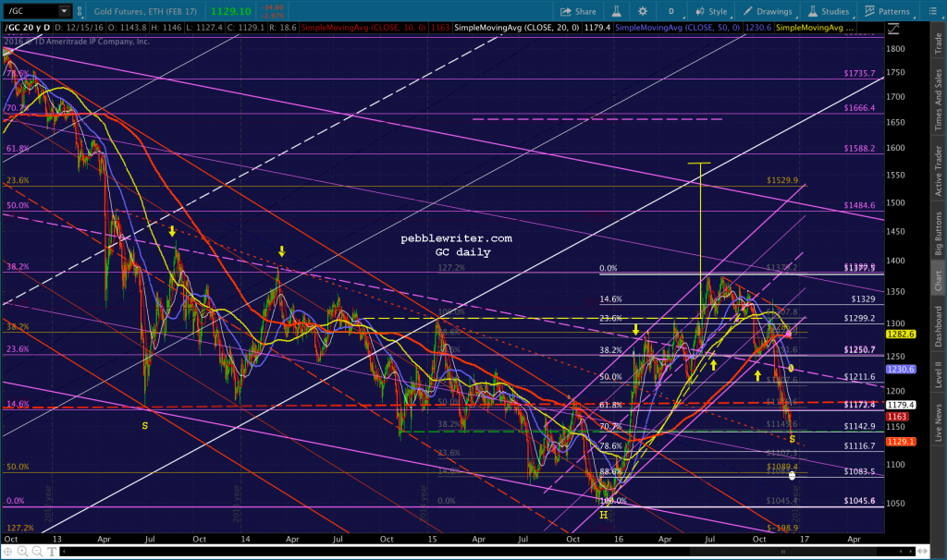The height and width of the screenshot is (560, 947).
Task: Click the share arrow icon
Action: point(566,11)
